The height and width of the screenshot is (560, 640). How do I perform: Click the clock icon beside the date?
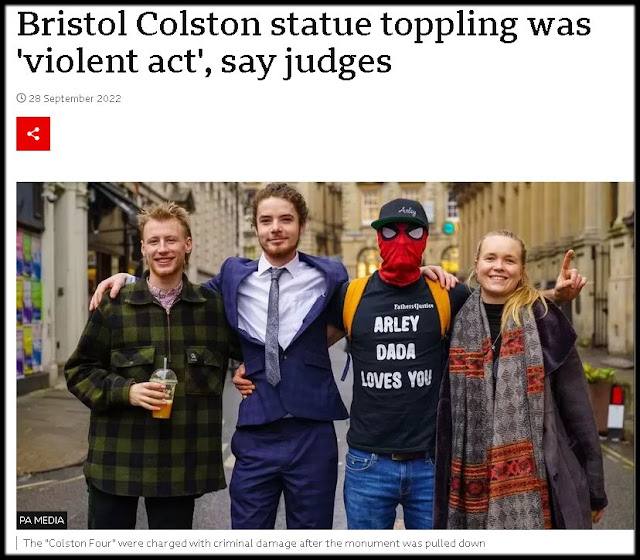tap(21, 98)
